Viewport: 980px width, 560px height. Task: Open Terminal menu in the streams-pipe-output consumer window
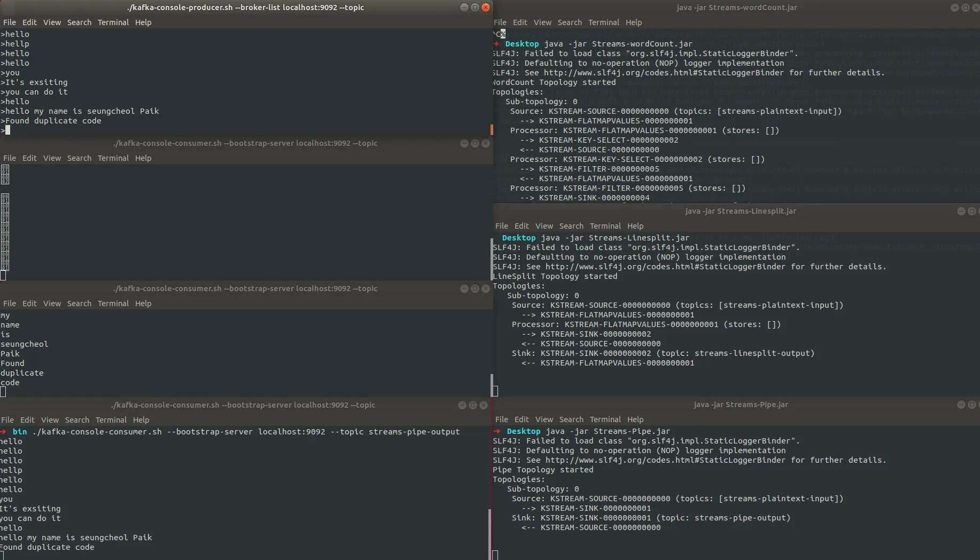[x=111, y=420]
